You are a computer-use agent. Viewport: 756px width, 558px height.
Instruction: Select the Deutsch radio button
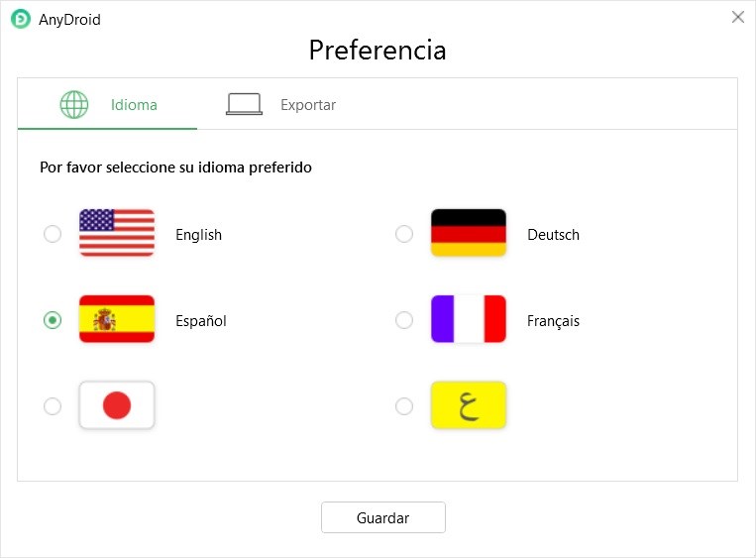[404, 234]
